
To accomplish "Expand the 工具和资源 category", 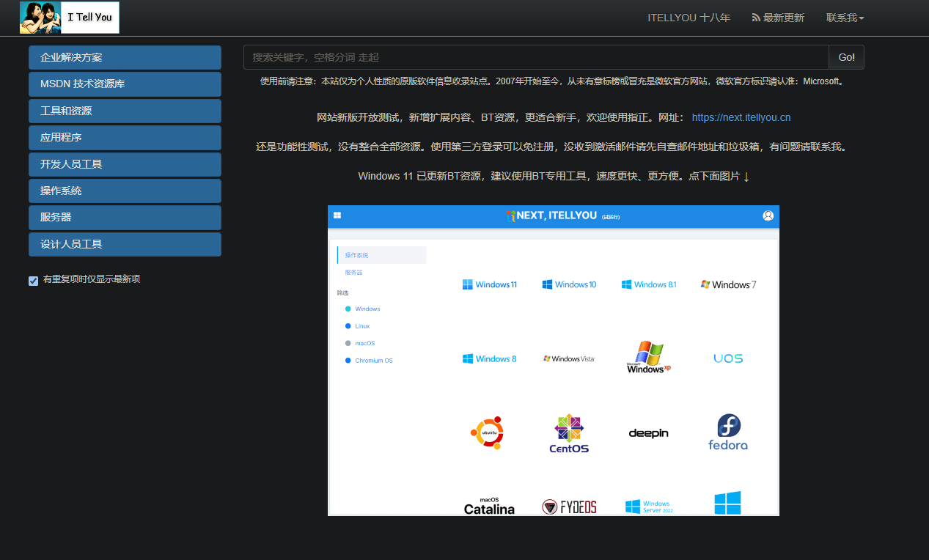I will [125, 111].
